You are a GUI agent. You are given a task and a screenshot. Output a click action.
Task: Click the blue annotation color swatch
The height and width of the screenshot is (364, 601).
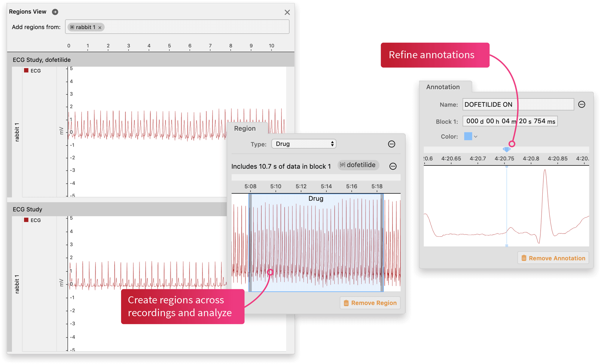pos(468,136)
